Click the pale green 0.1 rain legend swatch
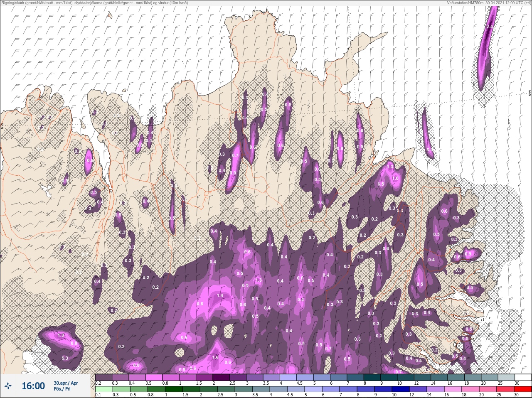 click(x=103, y=390)
